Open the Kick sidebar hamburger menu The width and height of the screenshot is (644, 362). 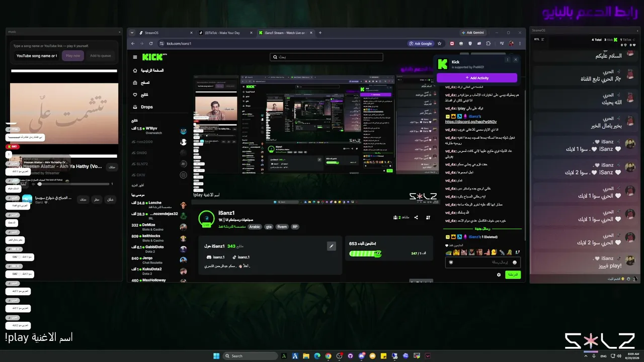click(135, 57)
